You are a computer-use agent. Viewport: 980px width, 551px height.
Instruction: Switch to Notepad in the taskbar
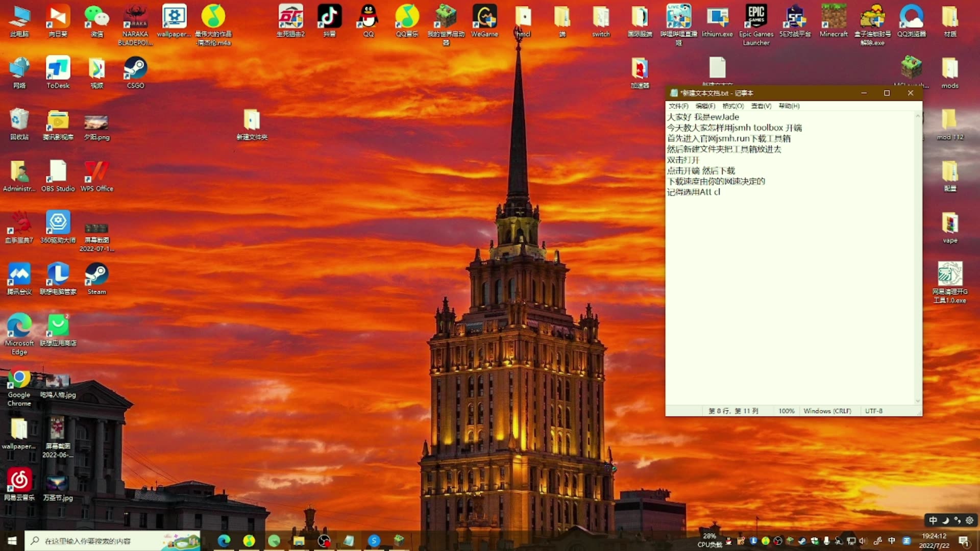pyautogui.click(x=349, y=541)
